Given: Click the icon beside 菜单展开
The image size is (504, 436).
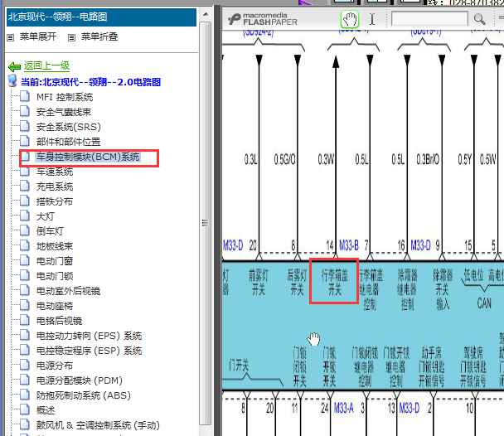Looking at the screenshot, I should click(x=11, y=38).
